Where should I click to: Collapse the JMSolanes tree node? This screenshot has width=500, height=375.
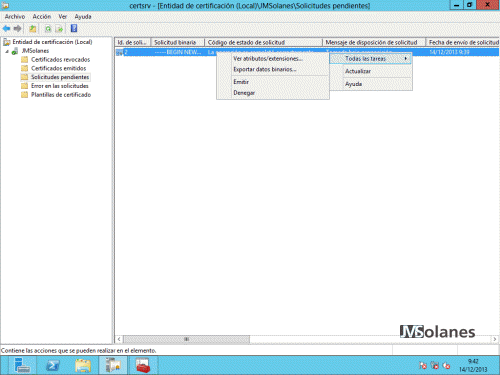[x=7, y=51]
